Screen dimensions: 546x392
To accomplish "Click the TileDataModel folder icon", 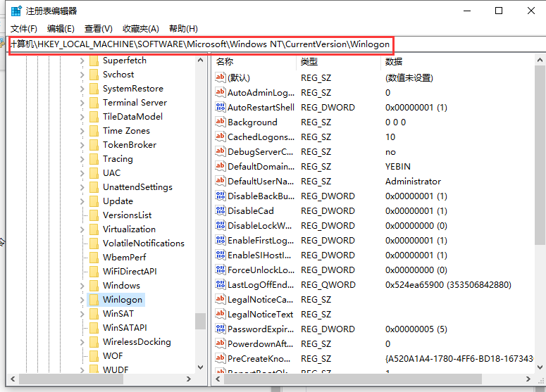I will pyautogui.click(x=94, y=117).
